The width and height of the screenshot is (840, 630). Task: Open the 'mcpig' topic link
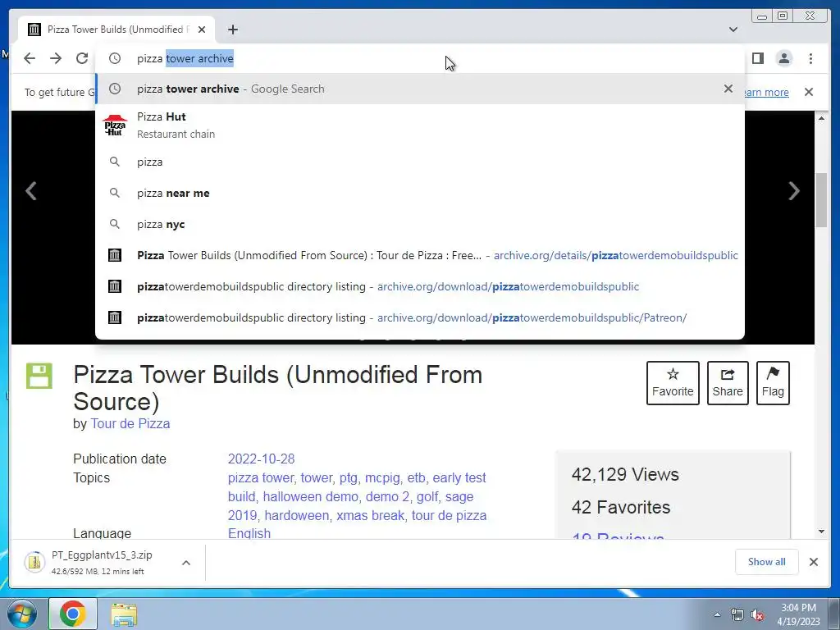pos(382,478)
